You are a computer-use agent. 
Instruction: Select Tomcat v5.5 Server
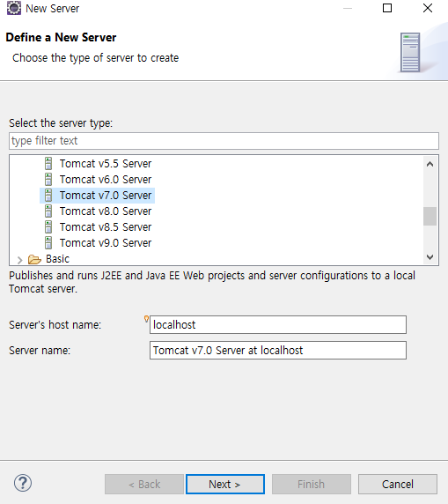(106, 164)
